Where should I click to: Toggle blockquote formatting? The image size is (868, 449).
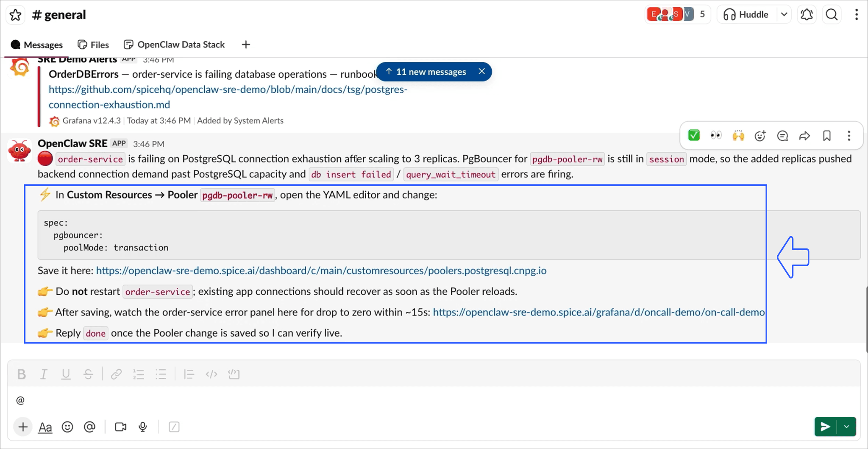(x=189, y=374)
